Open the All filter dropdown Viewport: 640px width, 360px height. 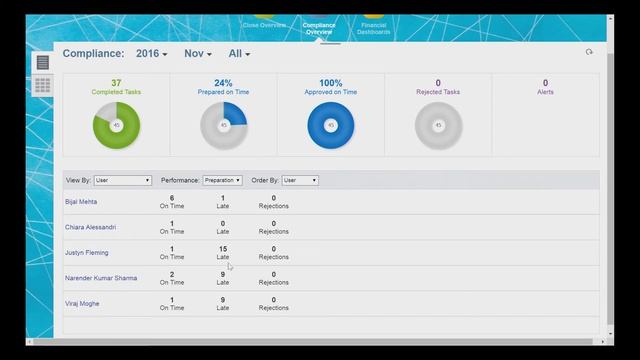click(239, 53)
